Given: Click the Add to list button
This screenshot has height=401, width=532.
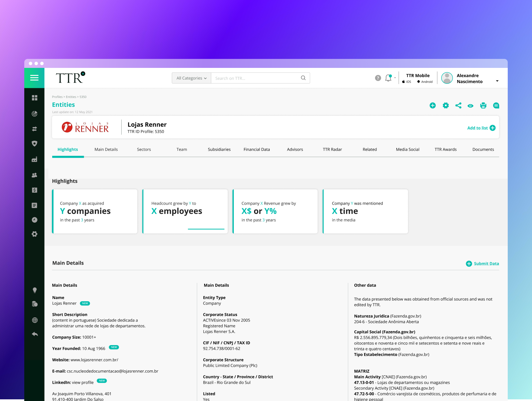Looking at the screenshot, I should [481, 128].
